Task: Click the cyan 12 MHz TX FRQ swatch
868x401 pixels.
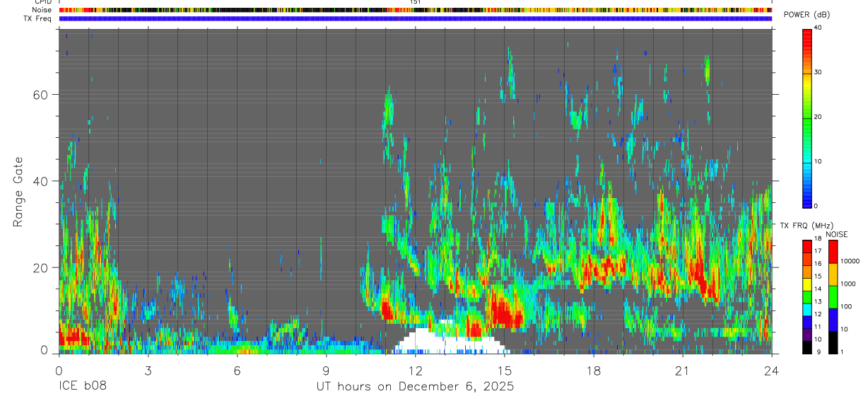Action: click(x=807, y=310)
